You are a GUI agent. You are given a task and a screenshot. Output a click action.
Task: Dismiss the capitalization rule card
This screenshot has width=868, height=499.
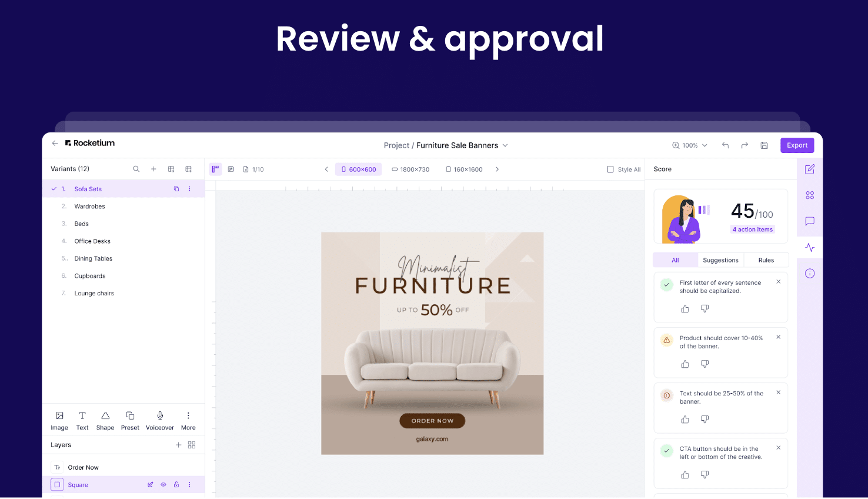(779, 282)
